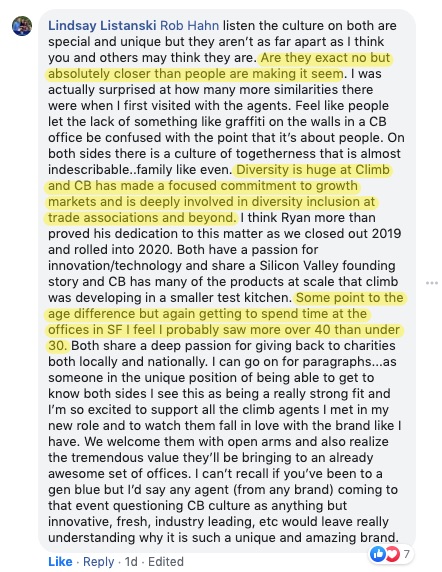Click the 'innovation/technology' word in comment
Viewport: 442px width, 572px height.
pyautogui.click(x=115, y=266)
